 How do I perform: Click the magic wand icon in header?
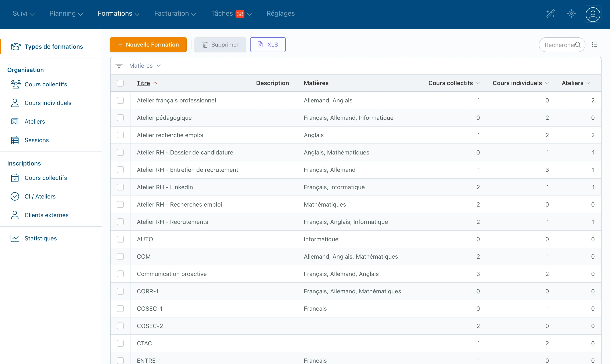pos(551,14)
